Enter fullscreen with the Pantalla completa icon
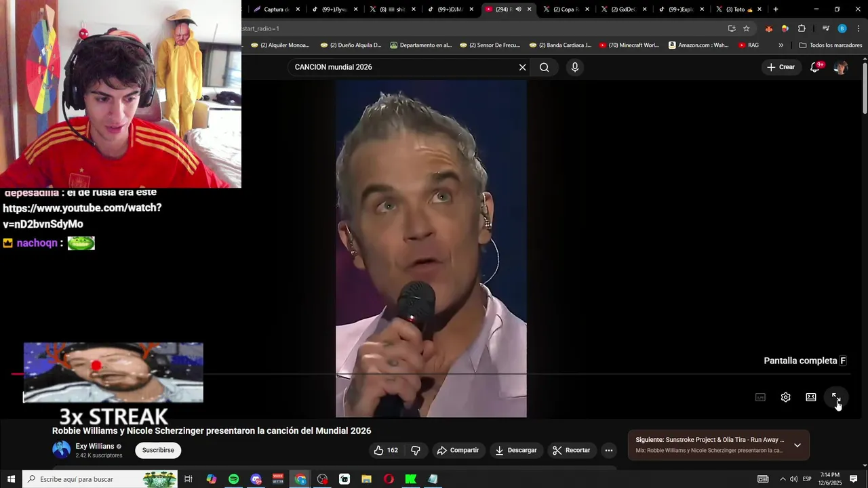 pos(835,397)
